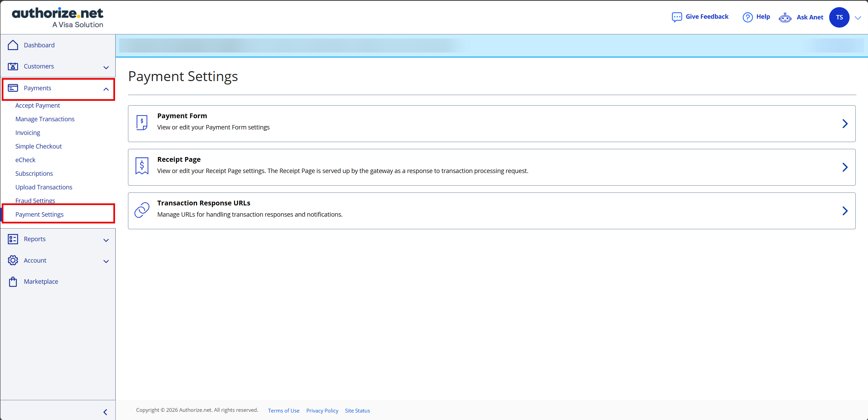Click the Customers label in the sidebar
The width and height of the screenshot is (868, 420).
[39, 66]
